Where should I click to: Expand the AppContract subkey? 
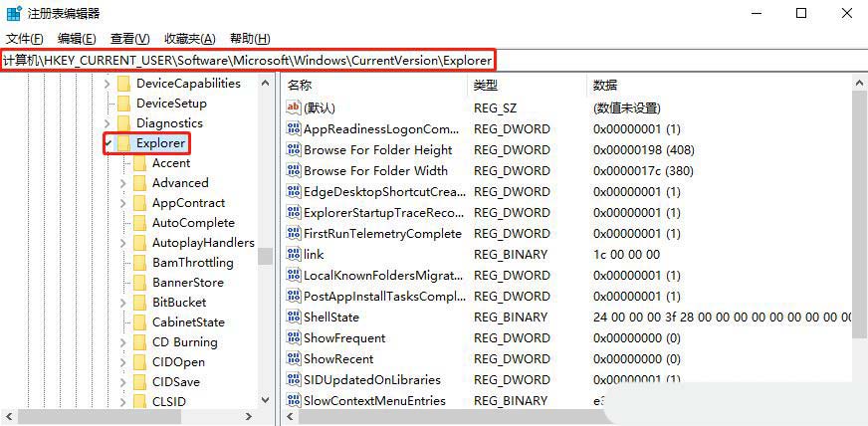(122, 203)
